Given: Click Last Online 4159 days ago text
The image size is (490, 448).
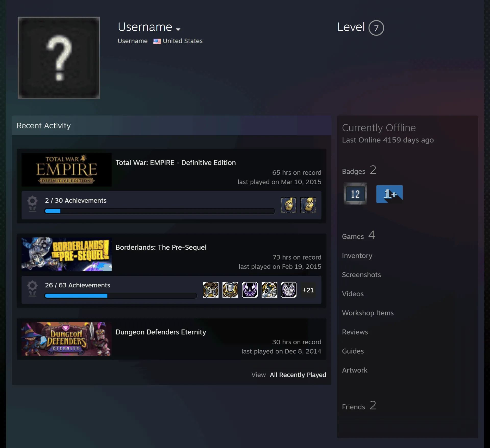Looking at the screenshot, I should tap(388, 140).
